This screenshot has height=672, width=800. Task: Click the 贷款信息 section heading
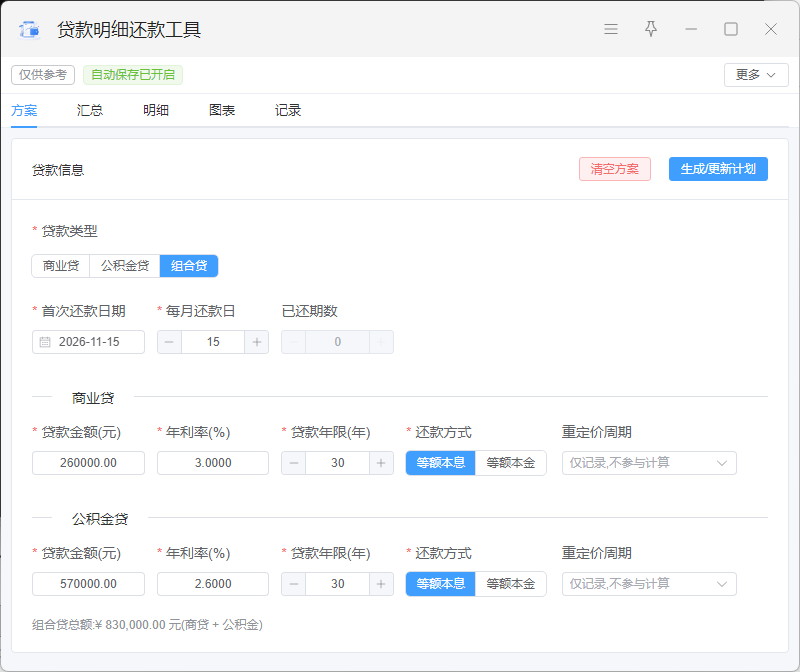58,170
